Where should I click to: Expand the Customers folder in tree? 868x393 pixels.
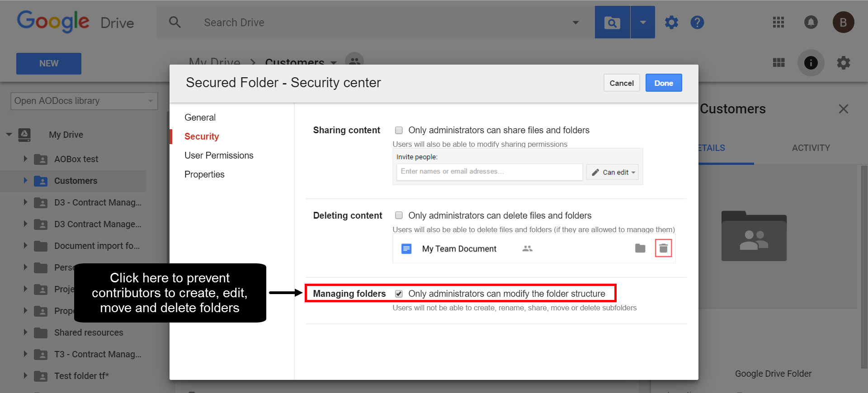[x=25, y=181]
